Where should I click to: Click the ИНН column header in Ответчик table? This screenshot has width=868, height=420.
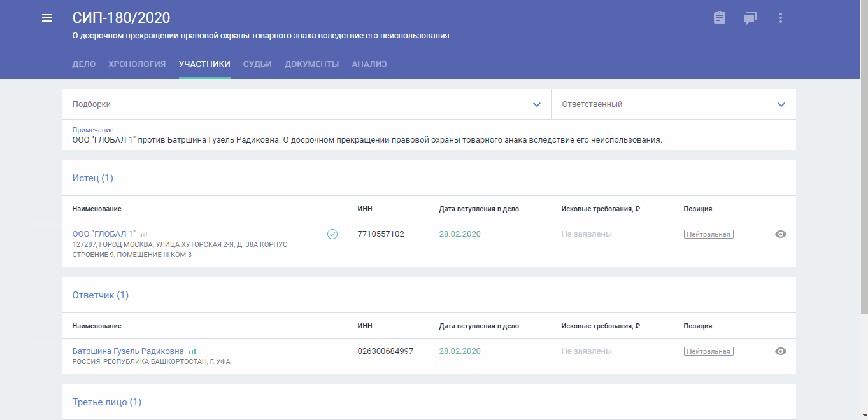point(365,326)
